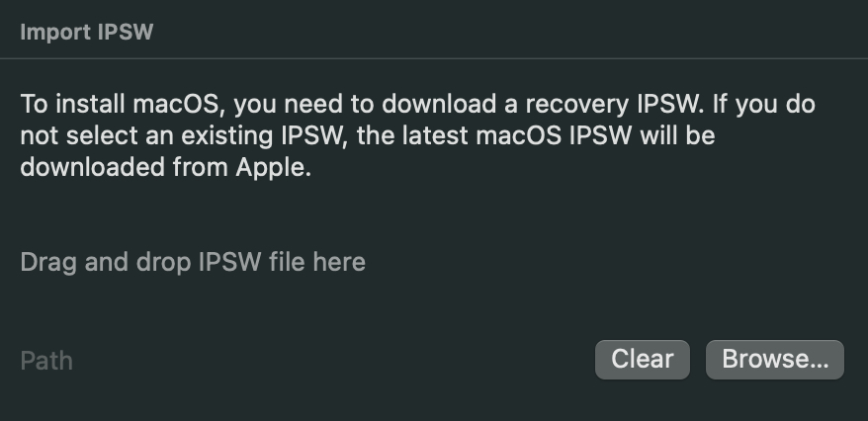This screenshot has width=868, height=421.
Task: Select the Import IPSW section header
Action: click(x=87, y=32)
